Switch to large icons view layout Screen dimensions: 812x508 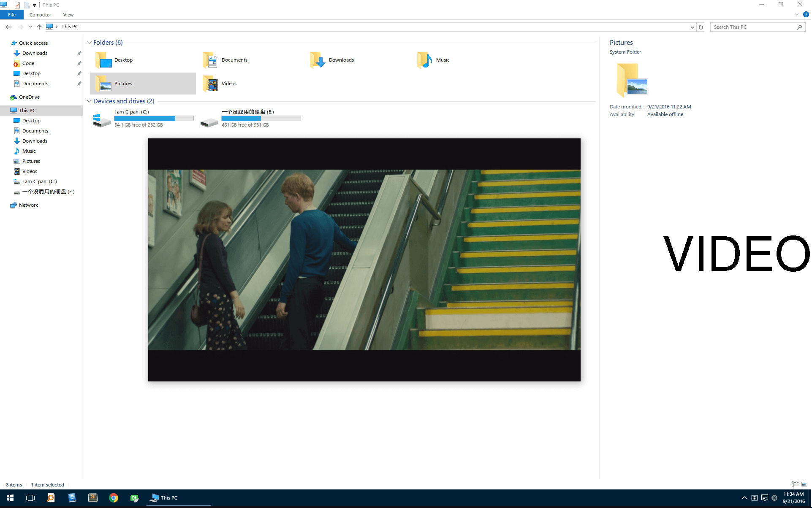pos(804,484)
